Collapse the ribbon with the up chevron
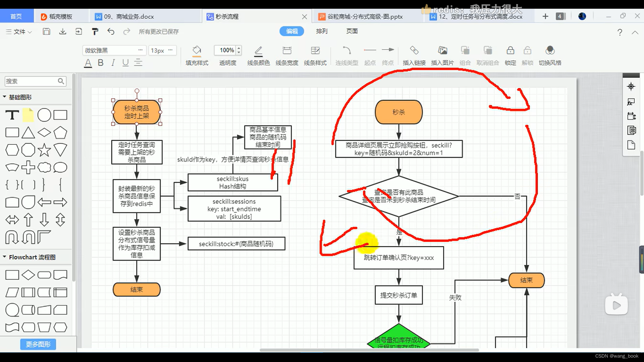 (x=635, y=33)
